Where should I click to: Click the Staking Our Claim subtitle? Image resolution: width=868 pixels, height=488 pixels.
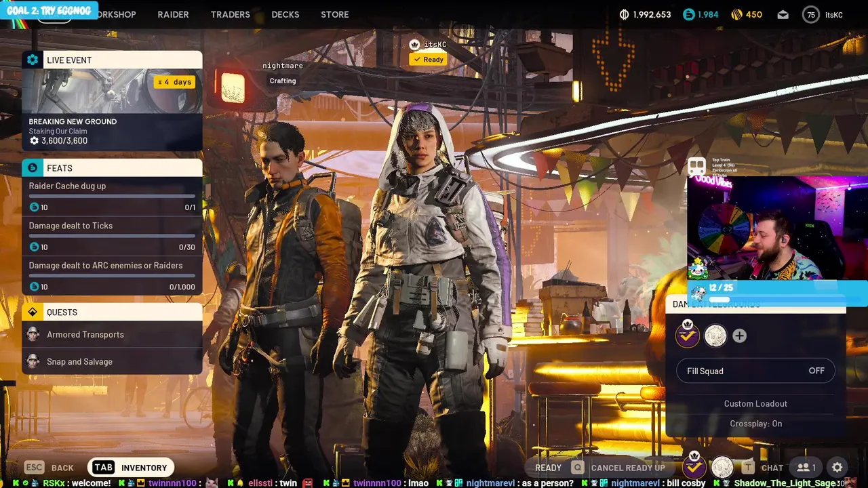pyautogui.click(x=58, y=131)
